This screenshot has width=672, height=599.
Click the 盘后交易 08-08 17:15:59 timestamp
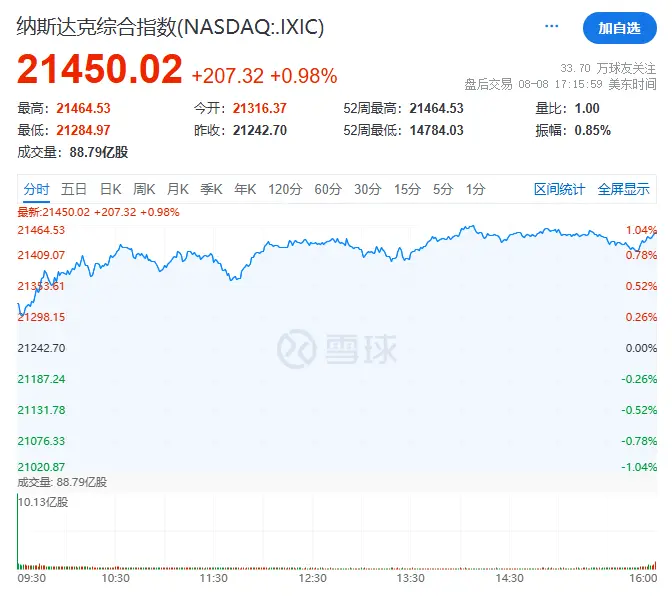click(561, 84)
